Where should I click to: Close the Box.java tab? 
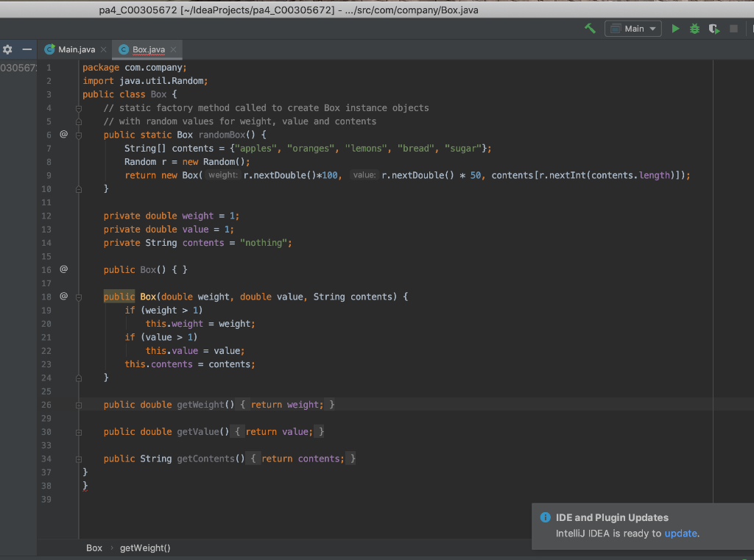173,49
